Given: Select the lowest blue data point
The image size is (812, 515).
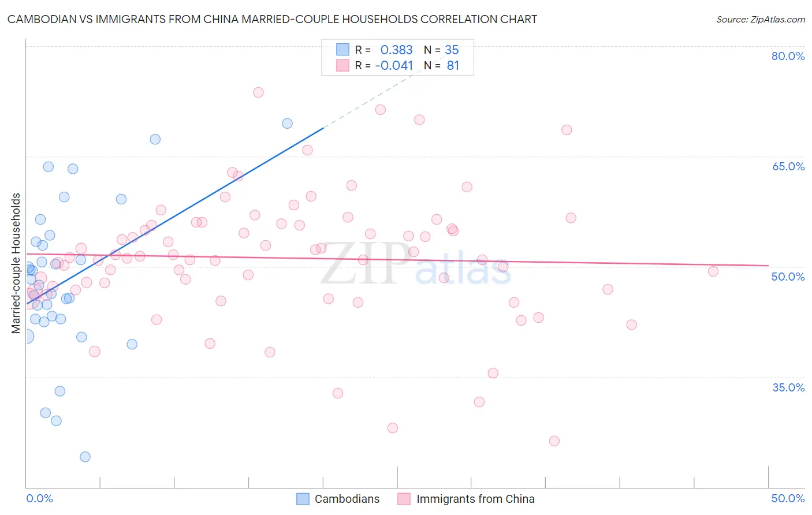Looking at the screenshot, I should 85,457.
